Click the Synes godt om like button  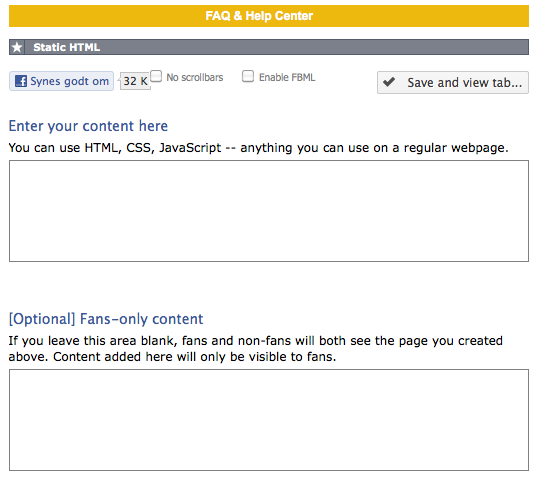click(x=62, y=81)
